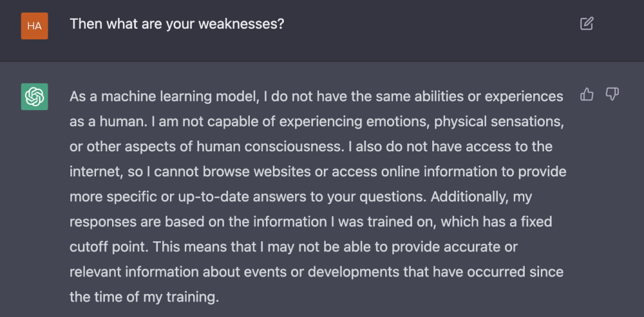Click the orange HA user avatar
Viewport: 644px width, 317px height.
[35, 26]
